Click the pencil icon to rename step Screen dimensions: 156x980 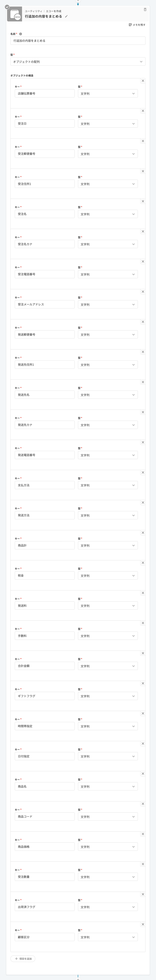pos(66,16)
